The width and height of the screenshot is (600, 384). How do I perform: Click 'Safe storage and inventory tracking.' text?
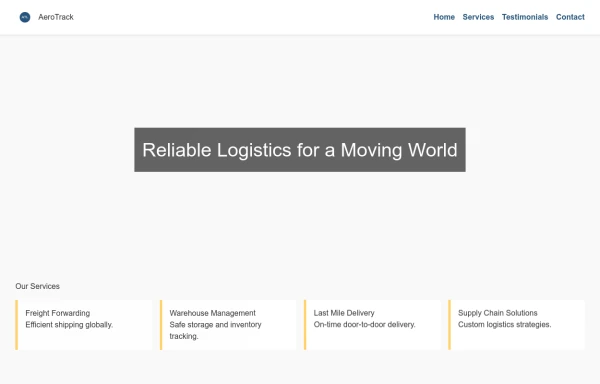click(x=215, y=330)
